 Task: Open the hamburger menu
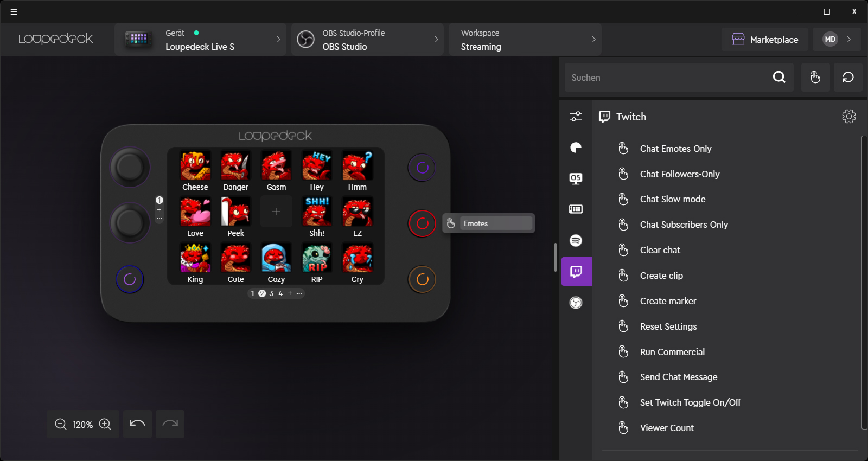pos(14,11)
